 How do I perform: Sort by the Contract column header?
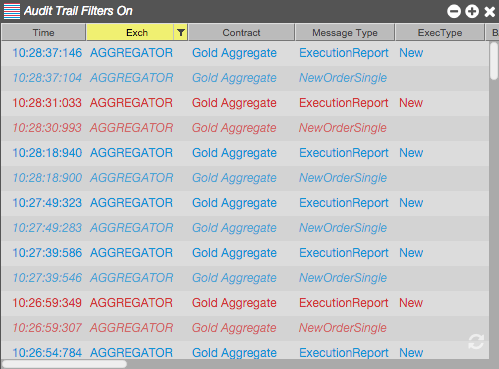[x=241, y=32]
